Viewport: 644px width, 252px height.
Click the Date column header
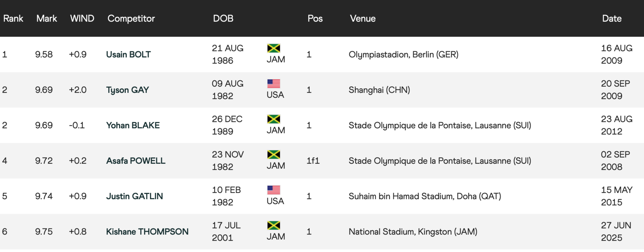(x=612, y=18)
